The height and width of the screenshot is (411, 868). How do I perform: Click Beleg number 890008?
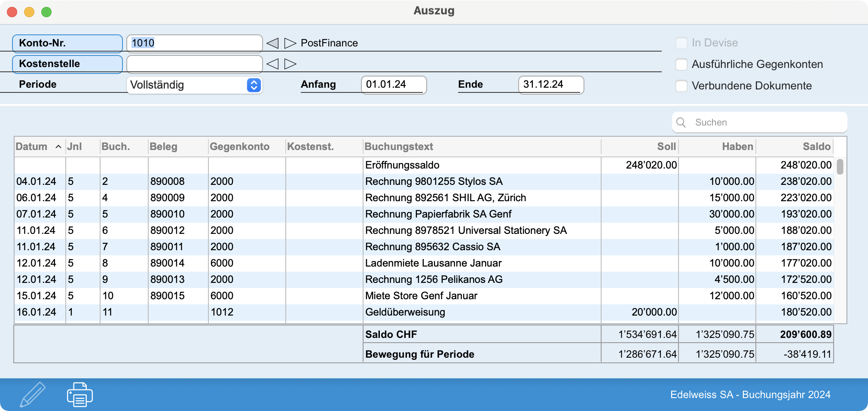[168, 181]
